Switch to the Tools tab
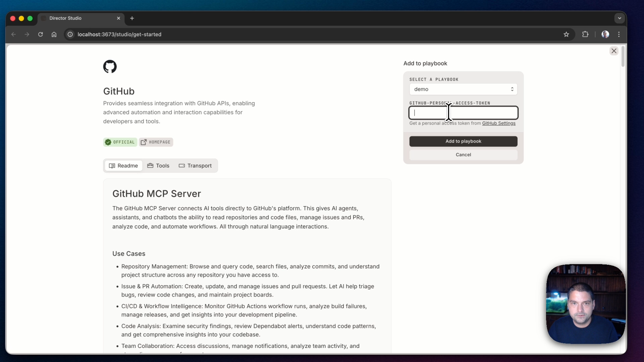This screenshot has height=362, width=644. point(158,166)
